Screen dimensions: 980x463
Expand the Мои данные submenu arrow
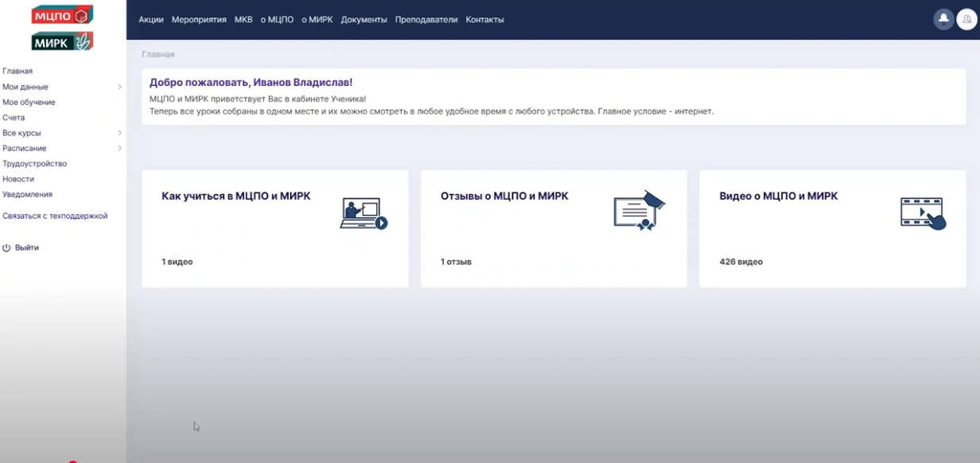120,87
